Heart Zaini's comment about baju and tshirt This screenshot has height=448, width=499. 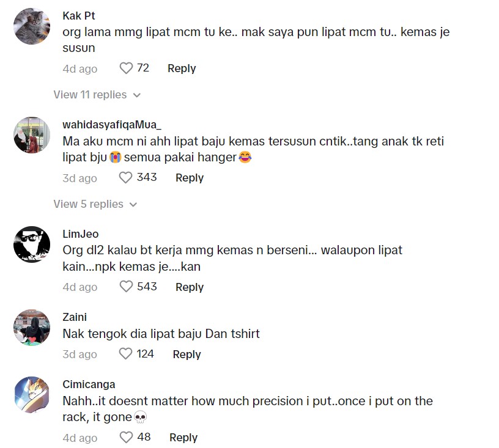click(126, 354)
